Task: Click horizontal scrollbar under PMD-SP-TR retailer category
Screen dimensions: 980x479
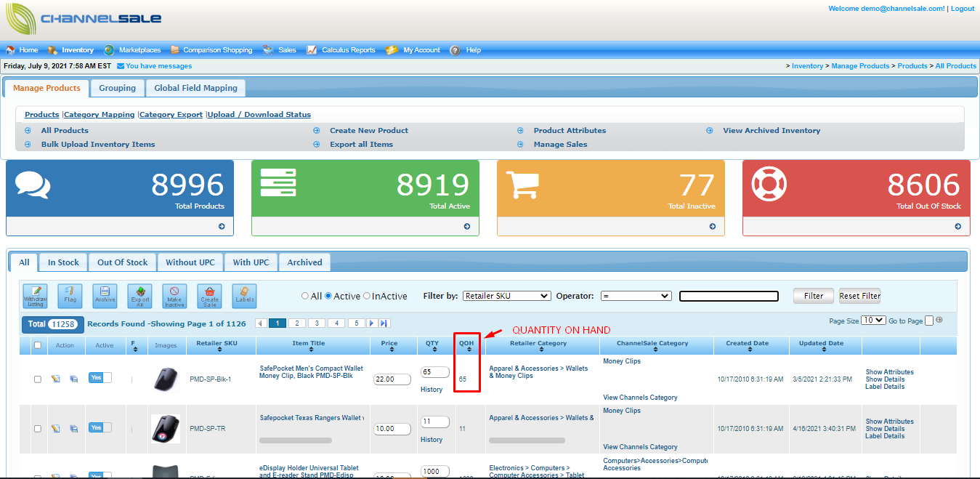Action: click(x=525, y=440)
